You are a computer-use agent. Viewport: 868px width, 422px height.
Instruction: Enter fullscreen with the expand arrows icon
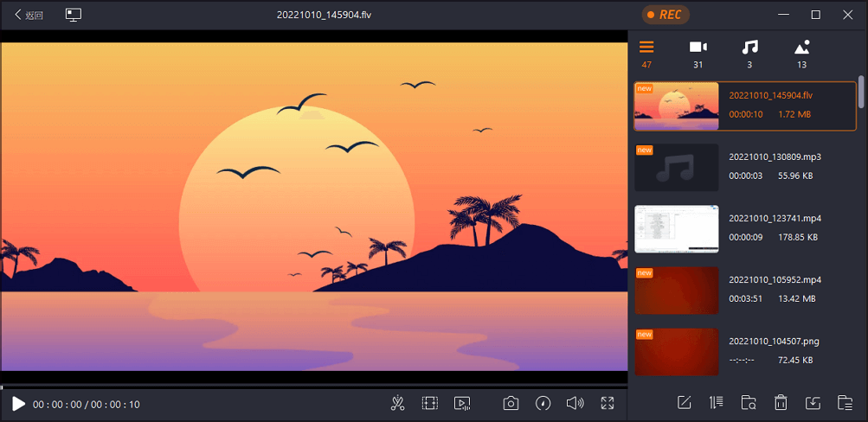coord(608,403)
